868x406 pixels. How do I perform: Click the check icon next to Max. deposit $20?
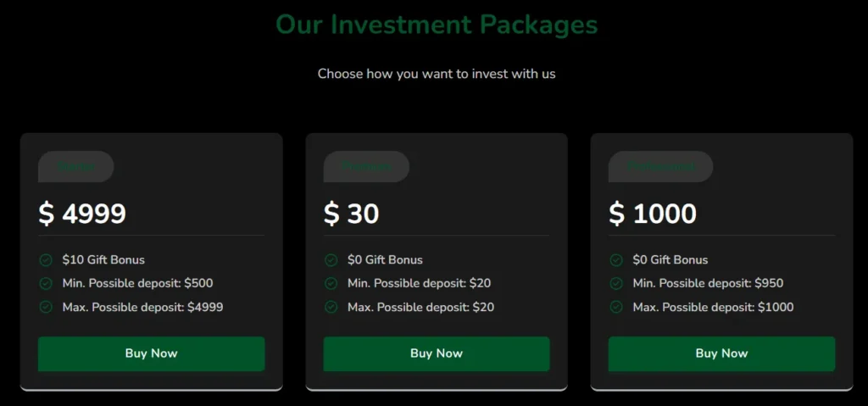point(331,307)
